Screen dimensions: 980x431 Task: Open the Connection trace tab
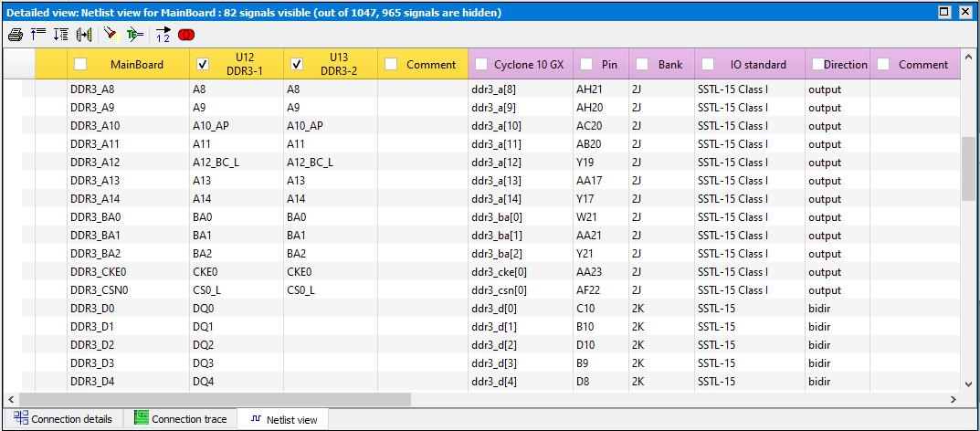[179, 419]
